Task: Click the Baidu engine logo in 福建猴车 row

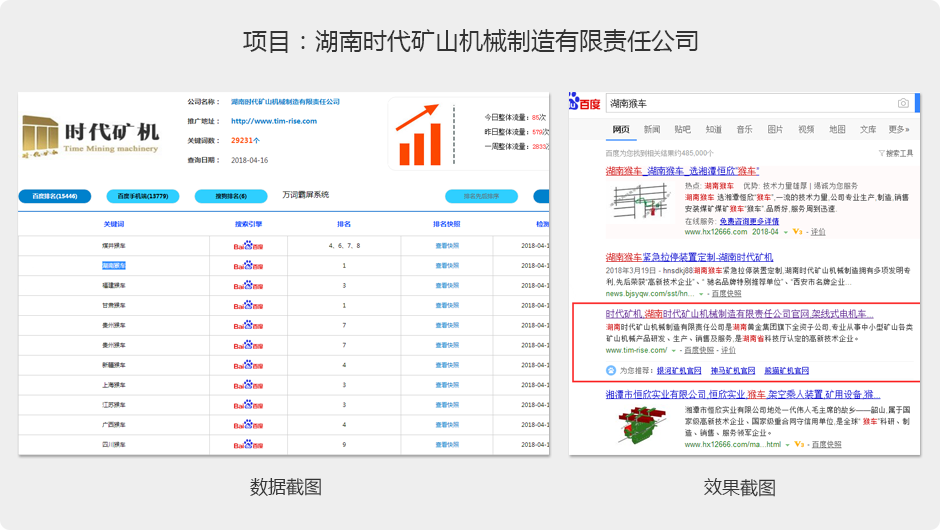Action: click(248, 285)
